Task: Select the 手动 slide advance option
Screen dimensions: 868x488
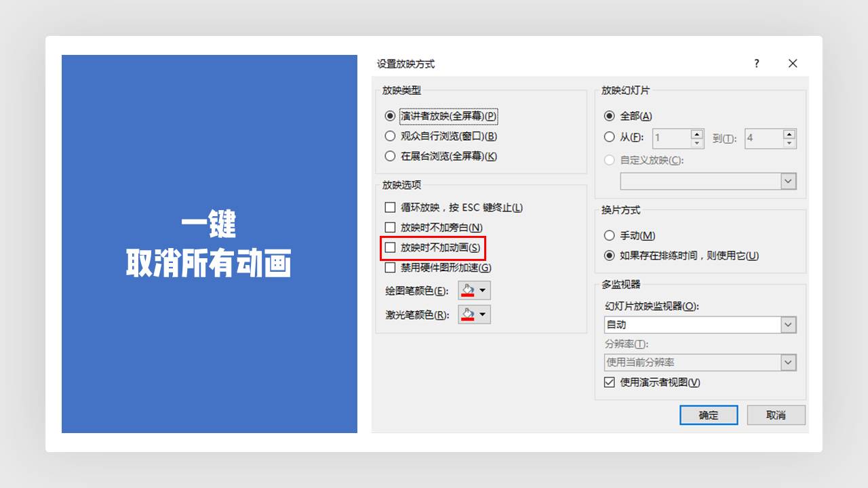Action: 609,235
